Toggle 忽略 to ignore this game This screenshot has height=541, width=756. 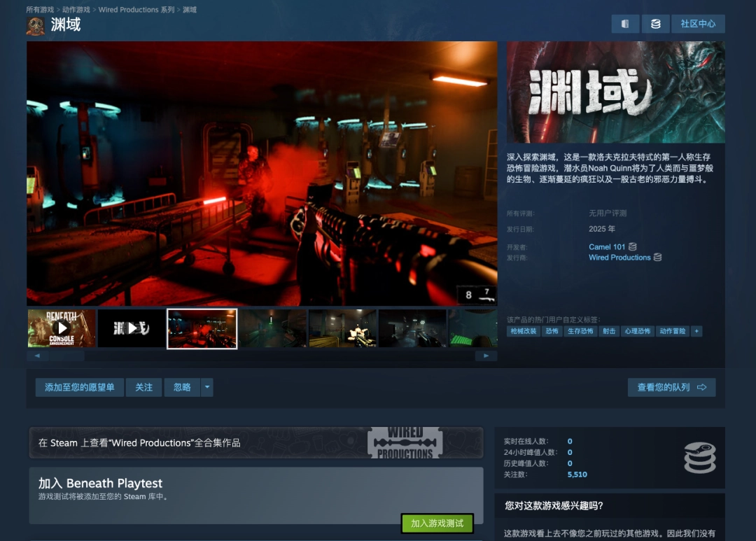click(182, 387)
